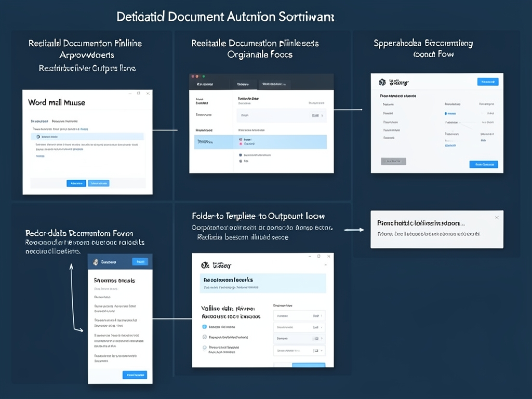Open the small blue link in 'Word mall Muuse'
Screen dimensions: 532x399
(x=40, y=156)
